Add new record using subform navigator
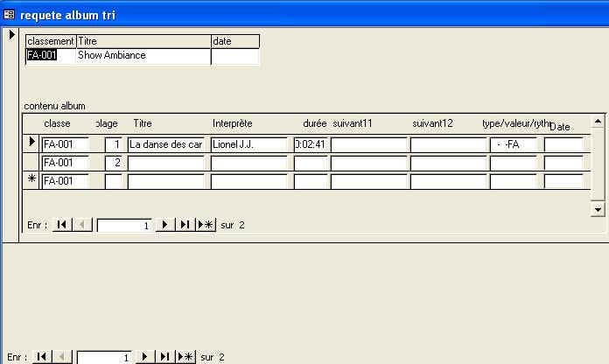The height and width of the screenshot is (364, 609). point(206,225)
